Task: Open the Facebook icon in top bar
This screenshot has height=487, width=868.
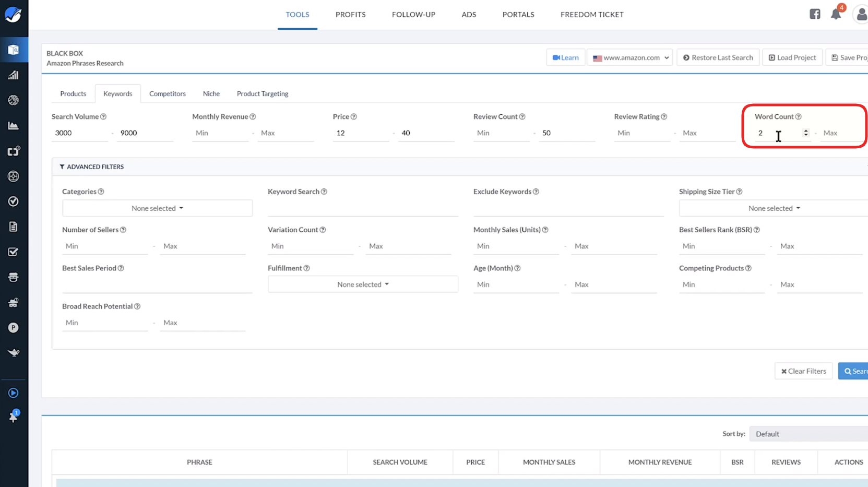Action: (x=815, y=14)
